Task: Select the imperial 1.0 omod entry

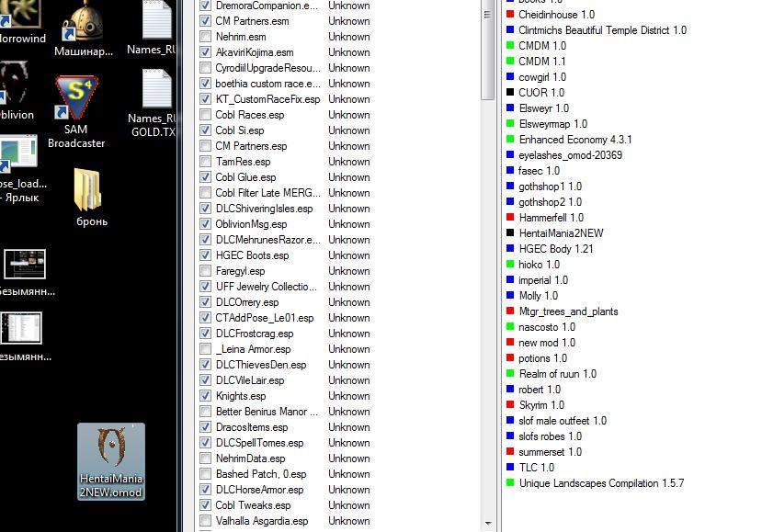Action: coord(543,280)
